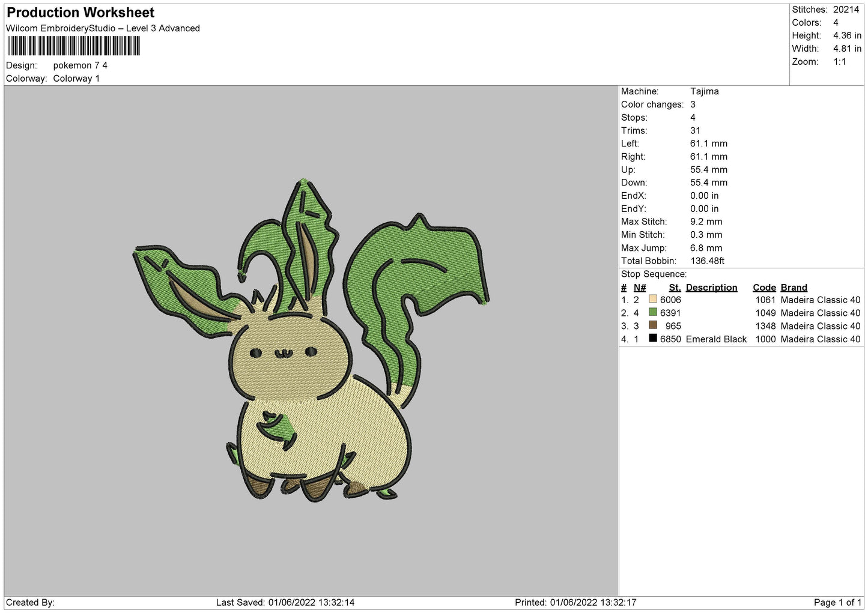Click the Total Bobbin value '136.48ft'
Viewport: 868px width, 613px height.
[x=708, y=261]
